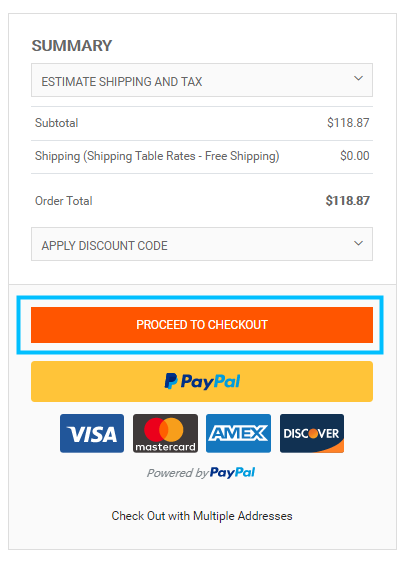The height and width of the screenshot is (561, 409).
Task: Open the Estimate Shipping and Tax section label
Action: [122, 82]
